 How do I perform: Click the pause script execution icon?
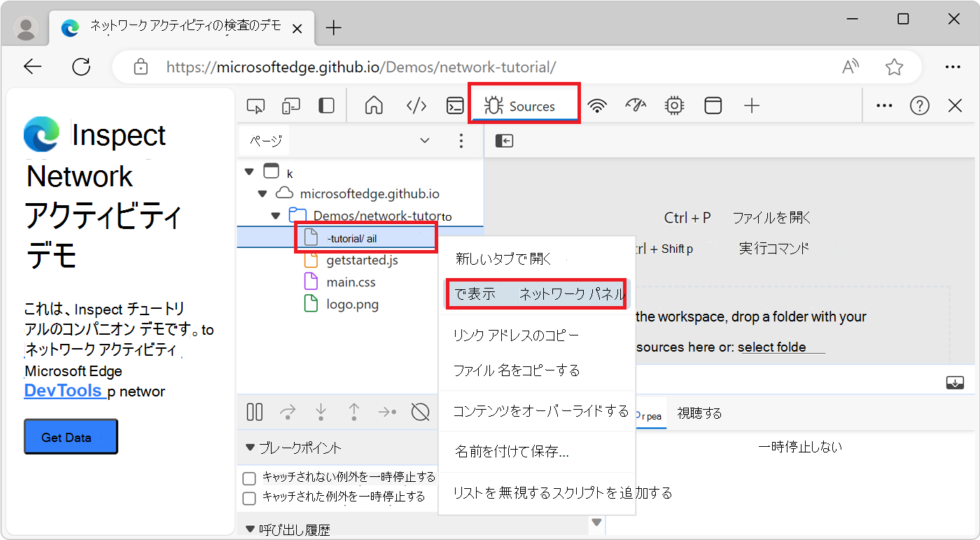click(254, 412)
